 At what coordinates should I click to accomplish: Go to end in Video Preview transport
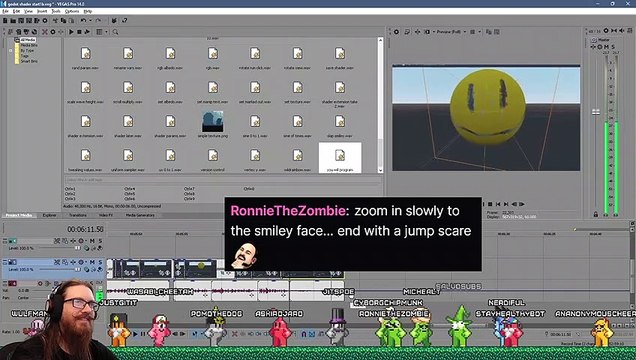[x=506, y=204]
